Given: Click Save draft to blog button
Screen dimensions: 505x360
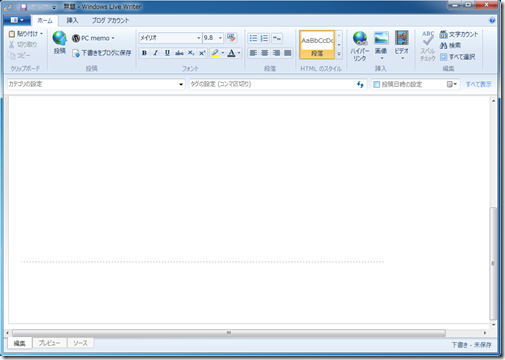Looking at the screenshot, I should [102, 53].
